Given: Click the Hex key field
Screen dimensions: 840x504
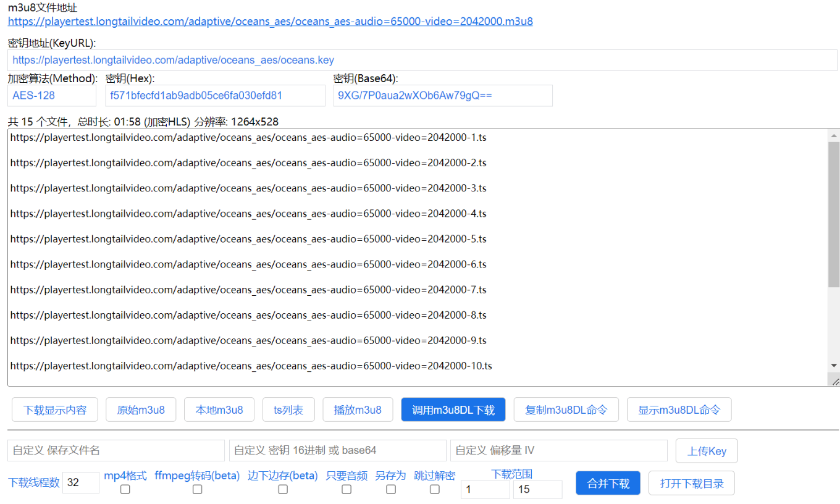Looking at the screenshot, I should coord(216,95).
